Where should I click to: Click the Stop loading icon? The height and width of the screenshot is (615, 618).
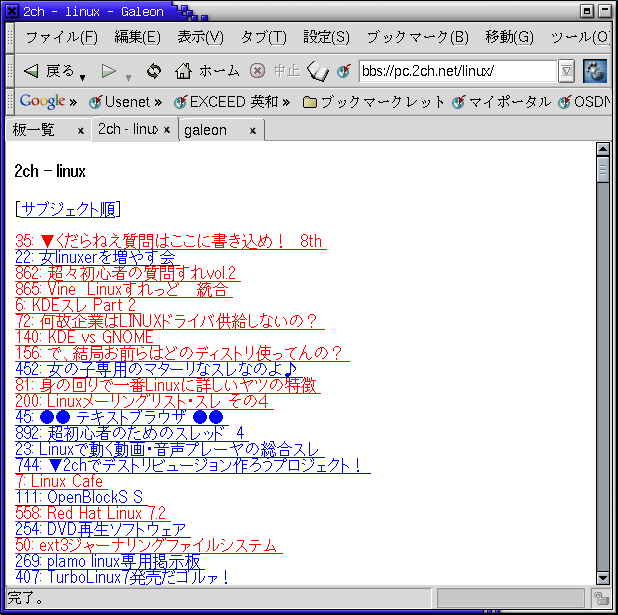coord(258,71)
